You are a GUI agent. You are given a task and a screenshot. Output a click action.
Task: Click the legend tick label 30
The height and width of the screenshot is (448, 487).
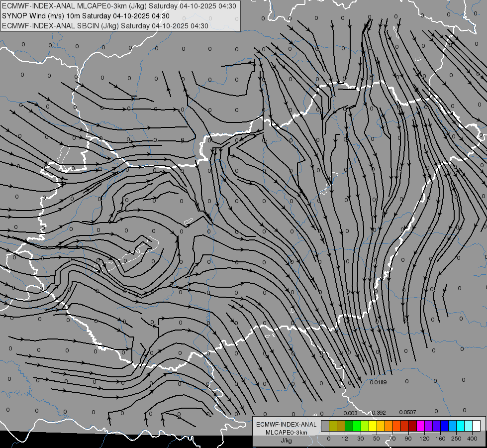pos(361,439)
